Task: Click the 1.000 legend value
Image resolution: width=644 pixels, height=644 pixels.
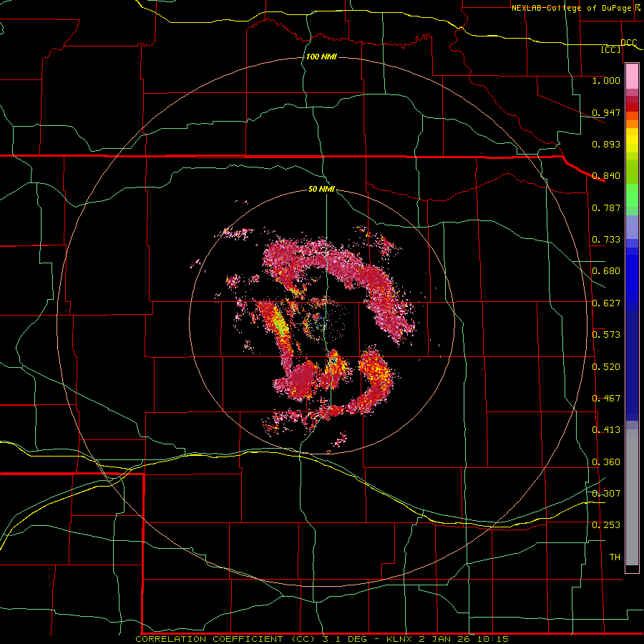Action: [606, 80]
